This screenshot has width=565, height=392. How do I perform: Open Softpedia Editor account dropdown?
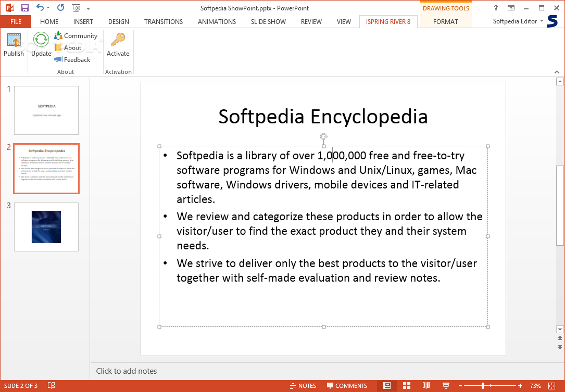click(518, 21)
